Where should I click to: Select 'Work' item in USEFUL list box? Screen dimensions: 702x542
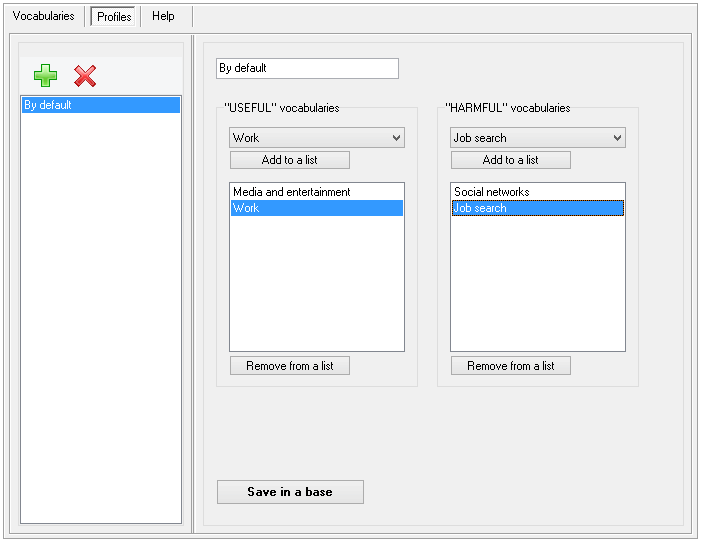click(x=316, y=208)
